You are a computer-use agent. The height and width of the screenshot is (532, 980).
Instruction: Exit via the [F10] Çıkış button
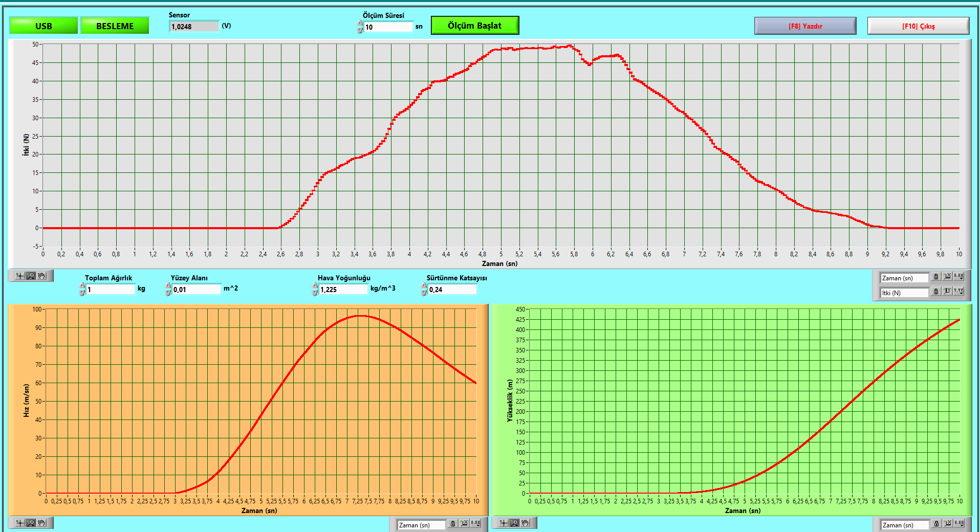coord(918,26)
